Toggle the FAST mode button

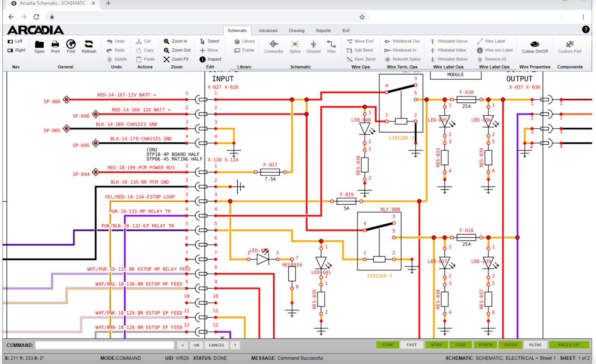tap(412, 345)
